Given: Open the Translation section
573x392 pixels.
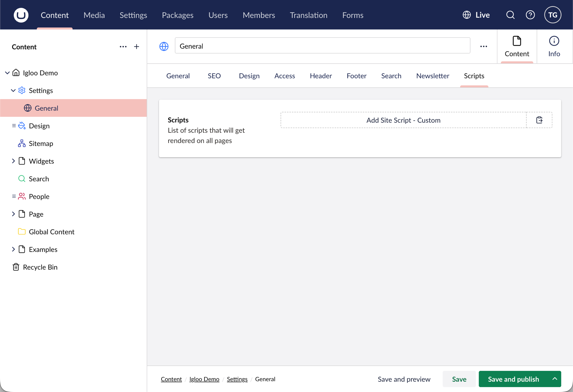Looking at the screenshot, I should coord(309,15).
